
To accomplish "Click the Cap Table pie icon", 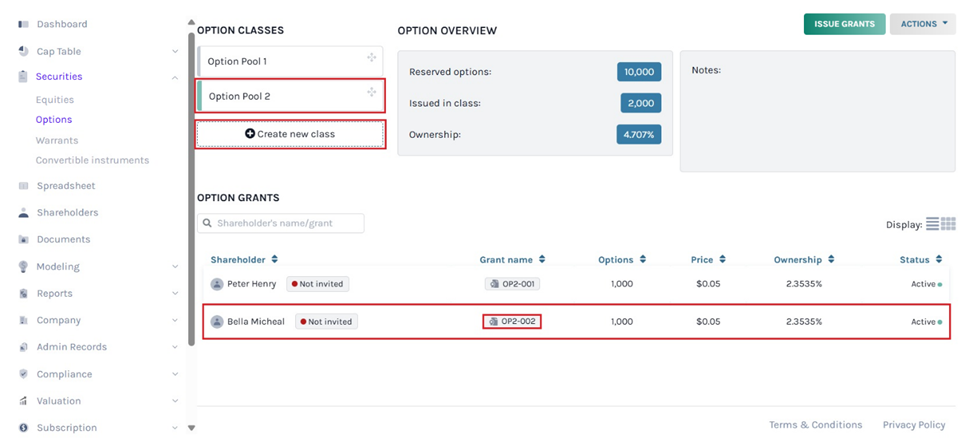I will (24, 51).
